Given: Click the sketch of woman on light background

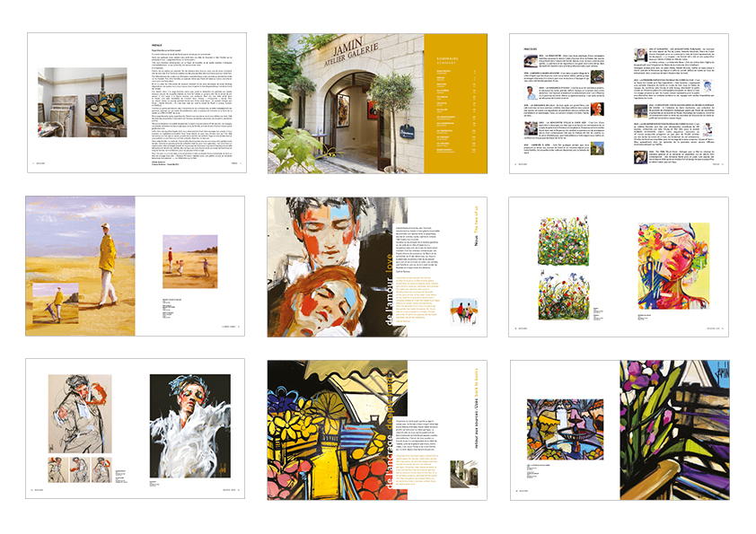Looking at the screenshot, I should click(x=80, y=414).
